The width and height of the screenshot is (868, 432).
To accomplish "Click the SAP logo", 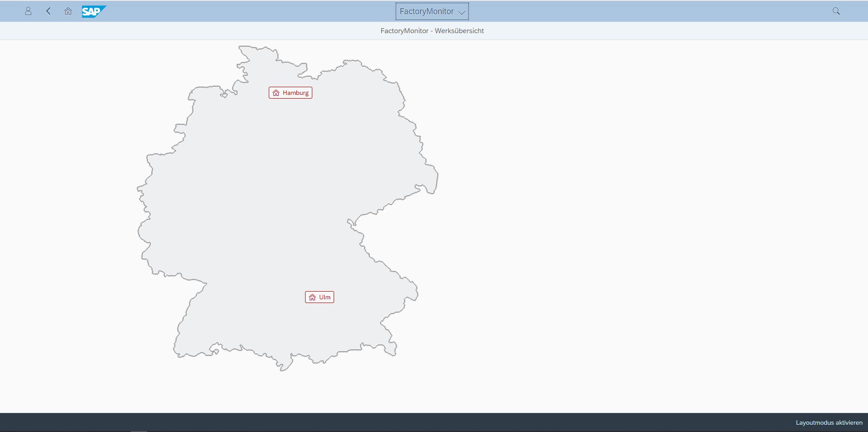I will tap(94, 11).
